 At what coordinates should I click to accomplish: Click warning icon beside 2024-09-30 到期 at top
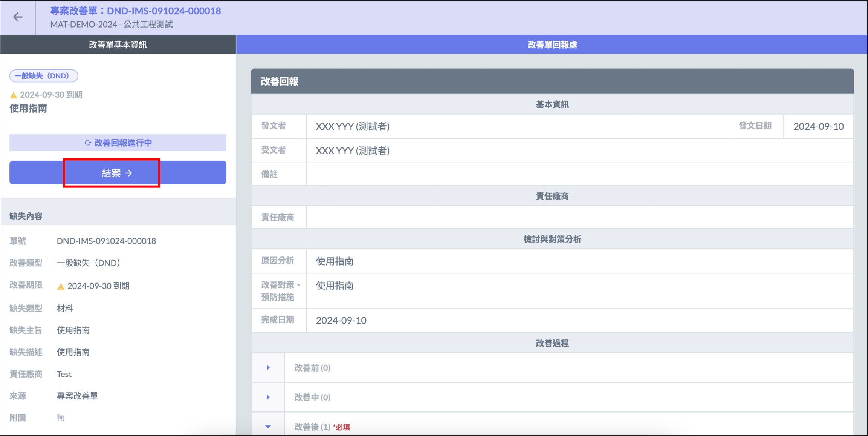pyautogui.click(x=14, y=95)
